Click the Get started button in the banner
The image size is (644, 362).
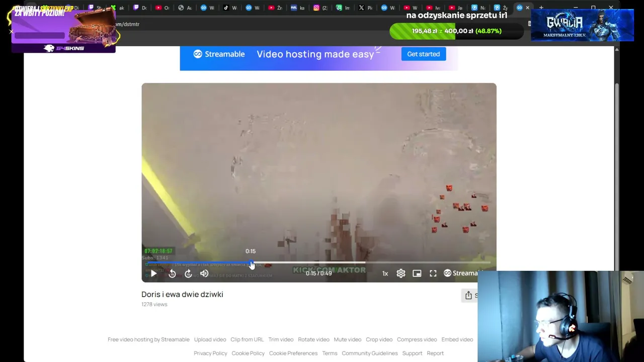tap(423, 54)
